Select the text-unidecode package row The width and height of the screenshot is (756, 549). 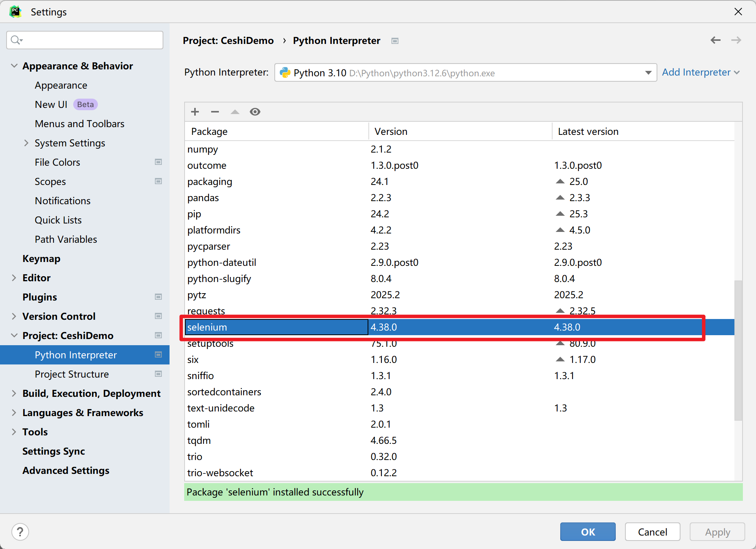(460, 408)
